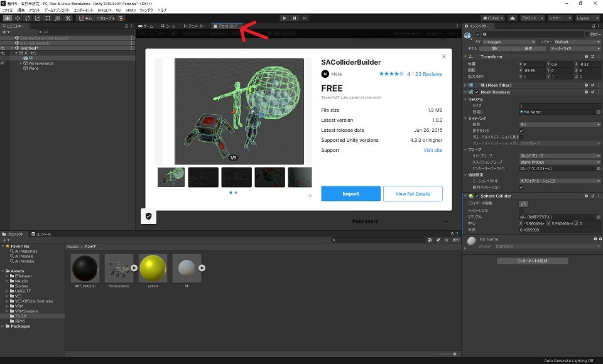Click the Transform position Y field

[x=562, y=64]
